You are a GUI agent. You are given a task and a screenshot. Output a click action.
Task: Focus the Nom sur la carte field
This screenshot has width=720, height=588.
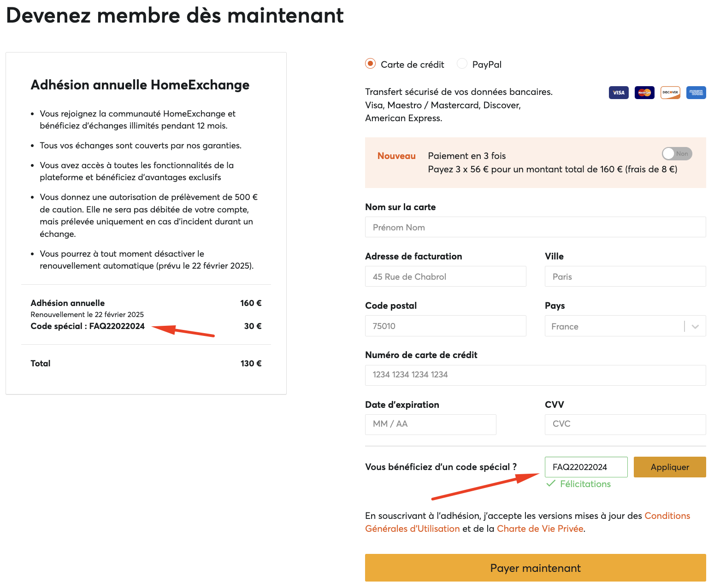coord(535,227)
